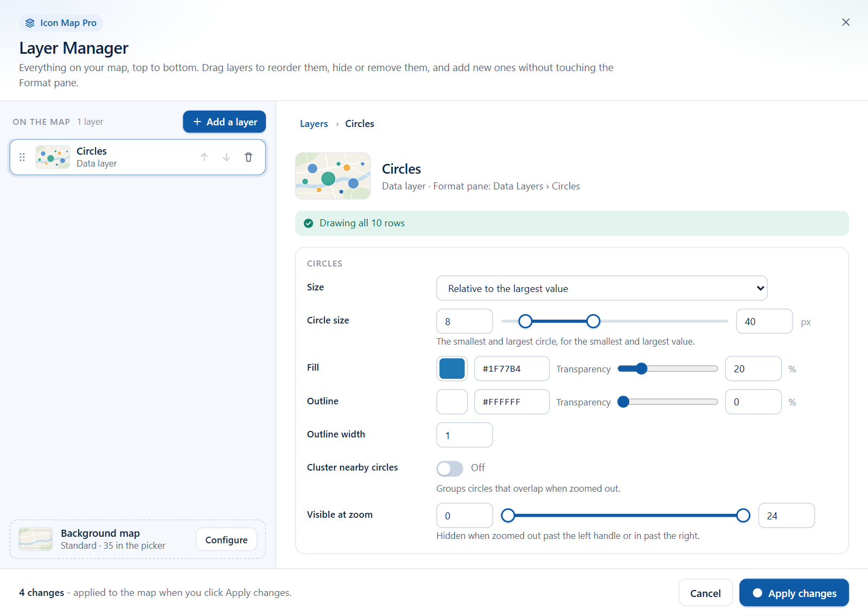Click the Circles layer thumbnail in list
The height and width of the screenshot is (616, 868).
tap(53, 157)
